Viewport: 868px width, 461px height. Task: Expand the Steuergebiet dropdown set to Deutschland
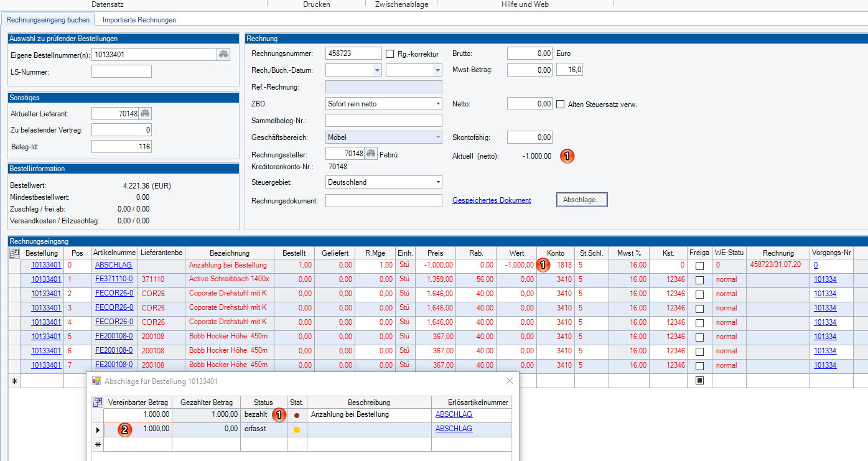click(438, 183)
